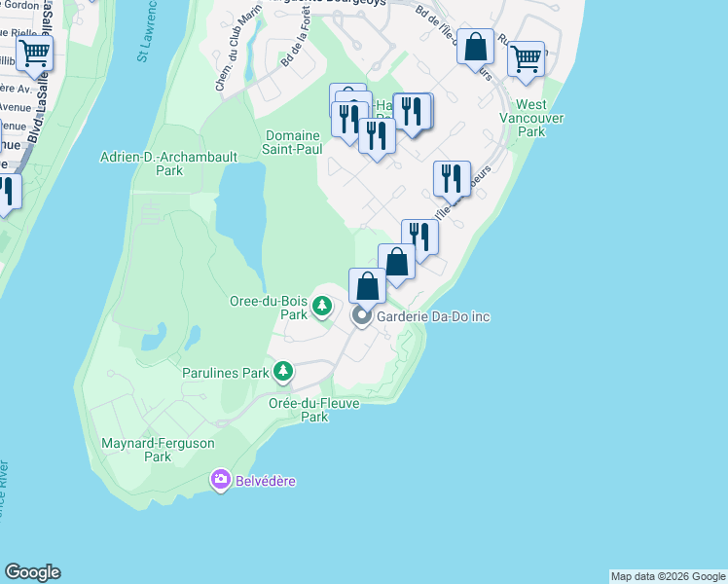This screenshot has height=584, width=728.
Task: Click the Parulines Park label text
Action: (x=226, y=373)
